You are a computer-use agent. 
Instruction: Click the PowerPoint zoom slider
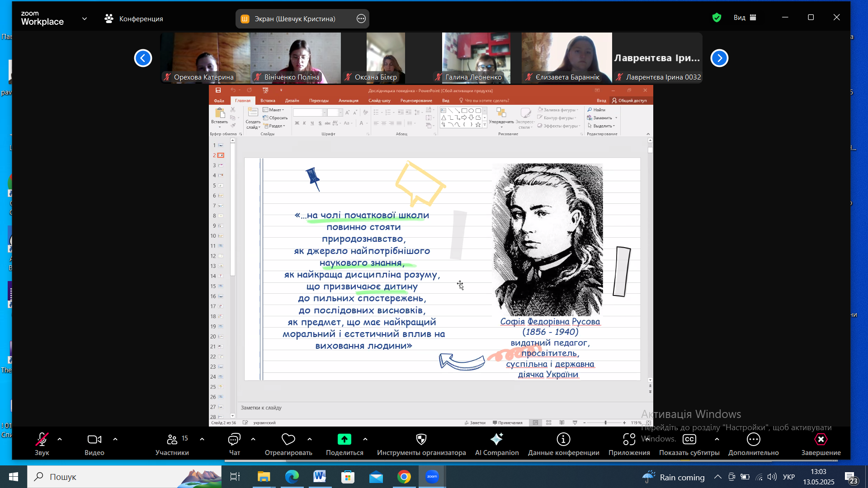pyautogui.click(x=605, y=423)
